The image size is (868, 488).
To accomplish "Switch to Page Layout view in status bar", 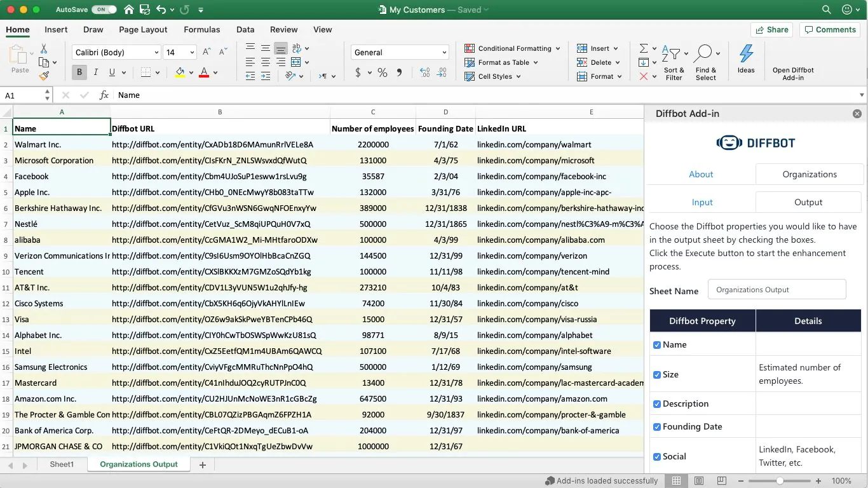I will tap(699, 481).
